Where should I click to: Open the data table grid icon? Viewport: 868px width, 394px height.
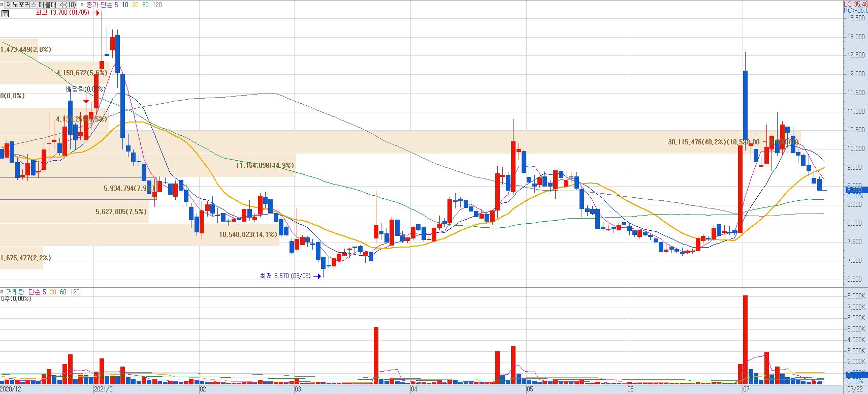pyautogui.click(x=5, y=14)
